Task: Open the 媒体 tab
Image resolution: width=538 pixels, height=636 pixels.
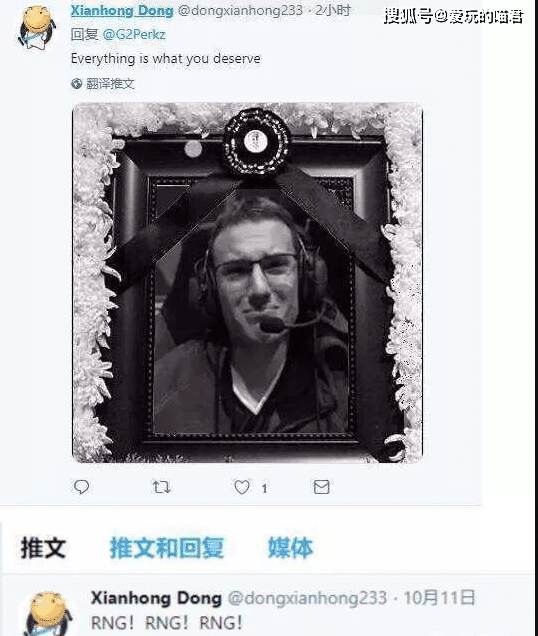Action: pos(290,547)
